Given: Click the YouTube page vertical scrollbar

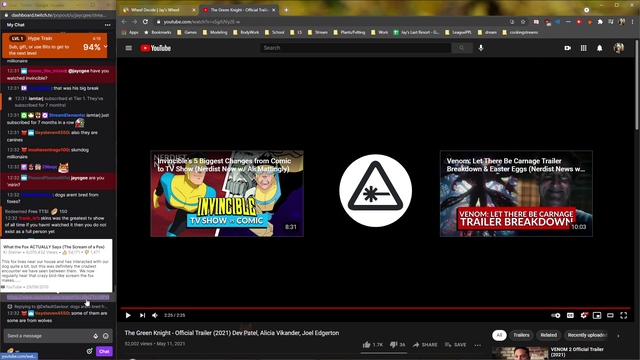Looking at the screenshot, I should [x=637, y=86].
